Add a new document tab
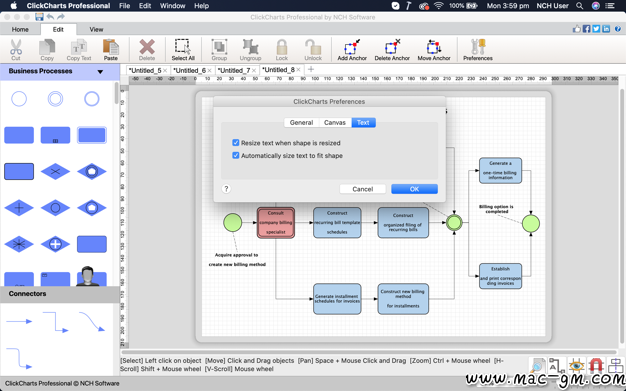The width and height of the screenshot is (626, 391). [311, 69]
